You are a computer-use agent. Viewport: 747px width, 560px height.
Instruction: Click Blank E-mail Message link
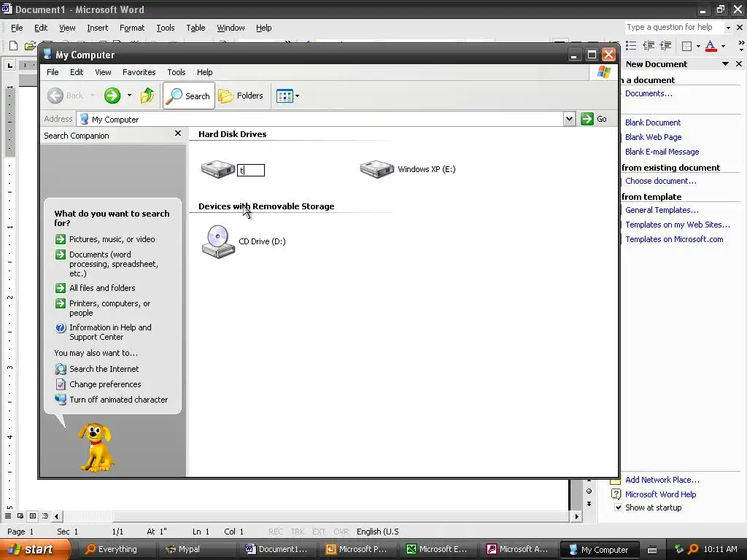point(662,152)
